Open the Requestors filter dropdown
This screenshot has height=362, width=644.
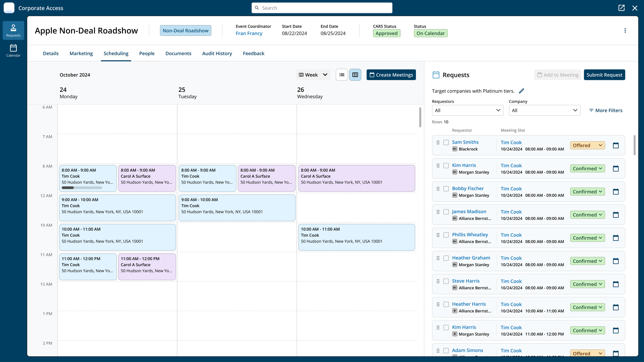coord(467,110)
